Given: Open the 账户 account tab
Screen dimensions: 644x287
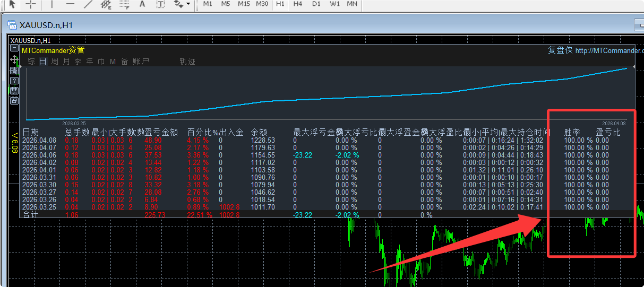Looking at the screenshot, I should (x=141, y=62).
